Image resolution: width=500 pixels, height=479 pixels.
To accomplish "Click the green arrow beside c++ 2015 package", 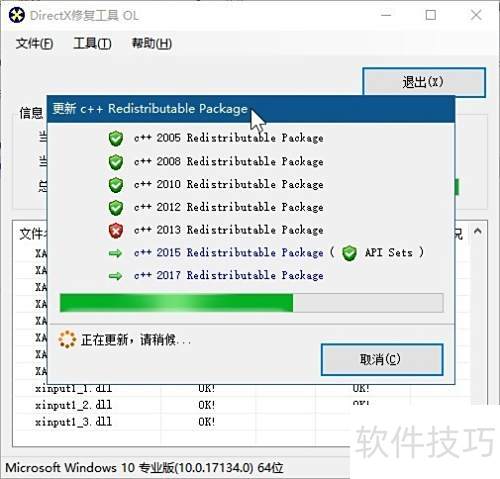I will [x=116, y=253].
